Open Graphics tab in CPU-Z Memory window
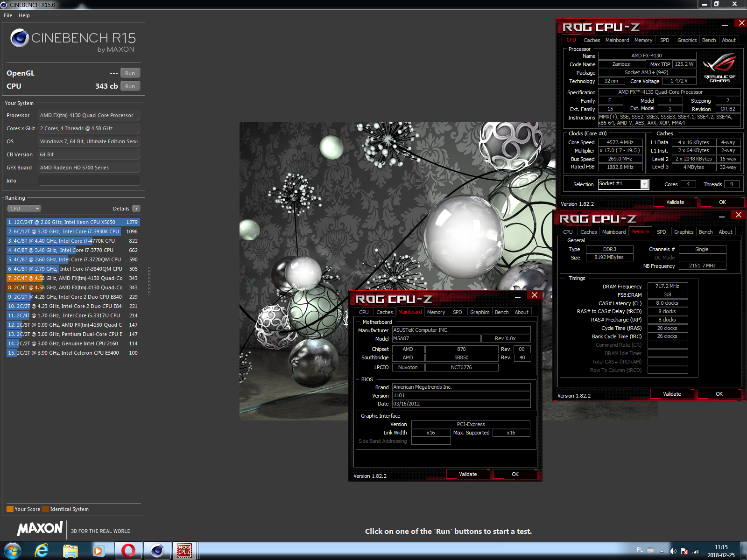The image size is (747, 560). click(x=684, y=232)
